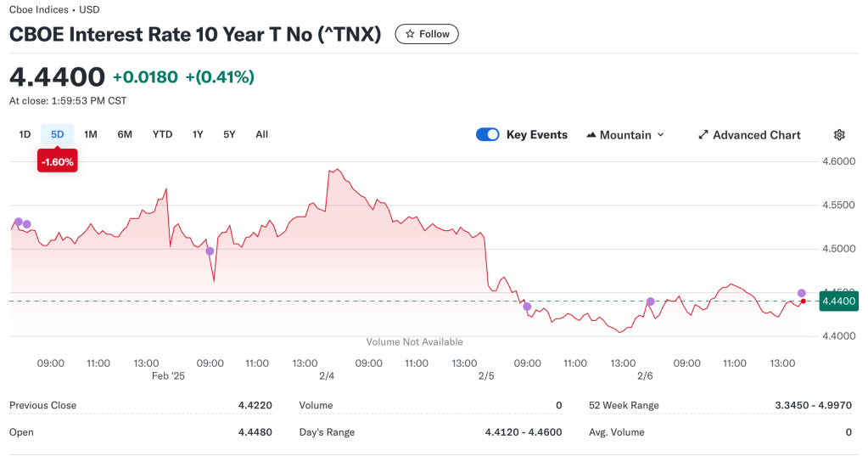Click the key event marker near Feb '25
This screenshot has width=868, height=462.
point(210,251)
